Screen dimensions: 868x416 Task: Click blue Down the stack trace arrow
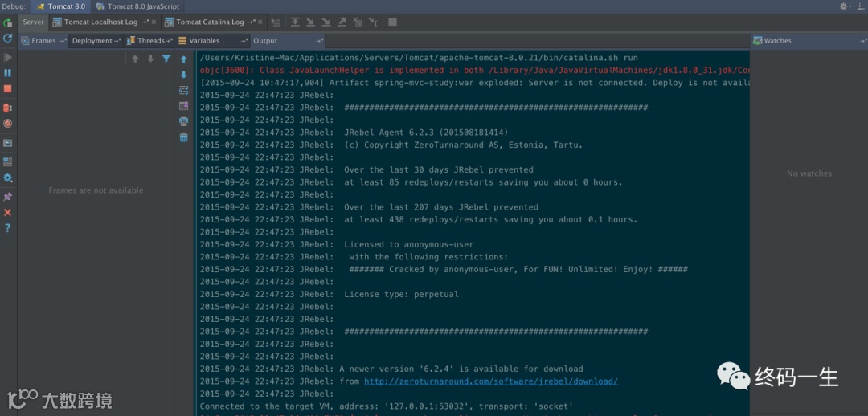[184, 75]
